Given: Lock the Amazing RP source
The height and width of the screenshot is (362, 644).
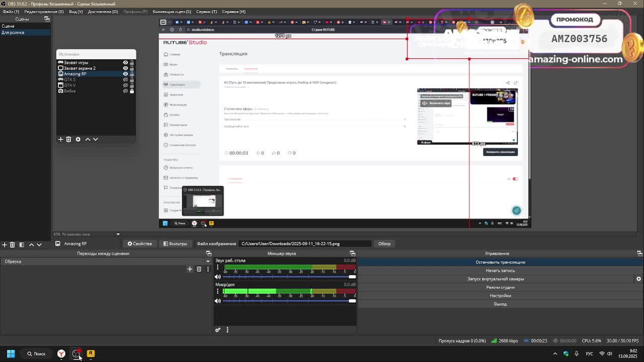Looking at the screenshot, I should pyautogui.click(x=132, y=74).
